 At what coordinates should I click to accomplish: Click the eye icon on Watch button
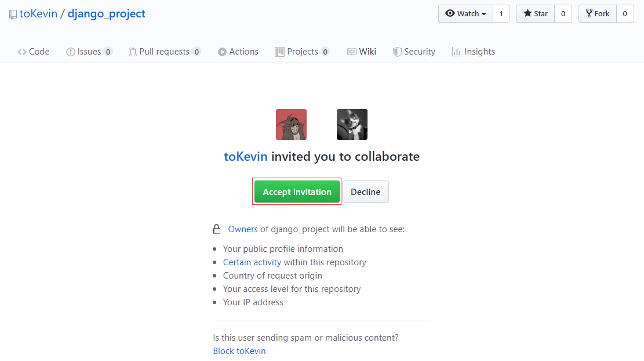point(450,13)
